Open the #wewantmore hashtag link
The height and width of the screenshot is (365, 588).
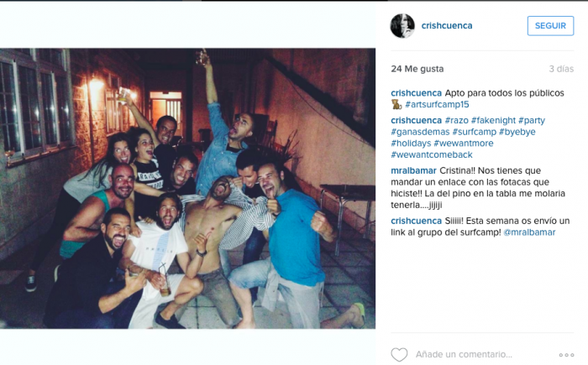pyautogui.click(x=463, y=143)
